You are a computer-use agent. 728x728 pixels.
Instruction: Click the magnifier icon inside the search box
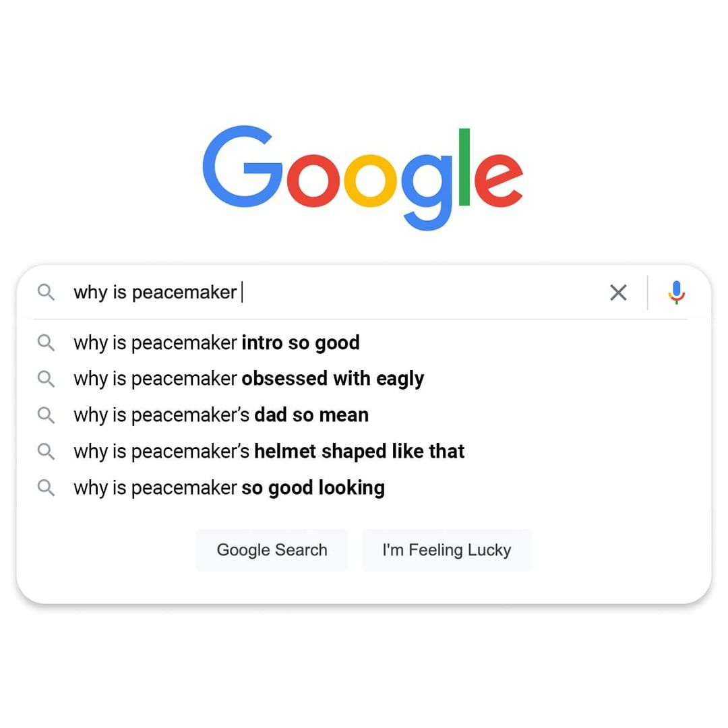(46, 293)
